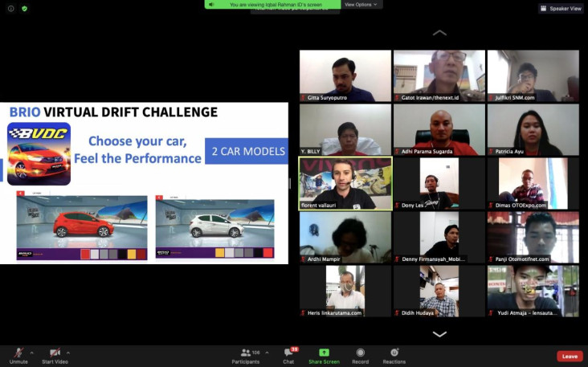Select Gatot Irawan's video tile
The height and width of the screenshot is (367, 588).
(x=439, y=75)
